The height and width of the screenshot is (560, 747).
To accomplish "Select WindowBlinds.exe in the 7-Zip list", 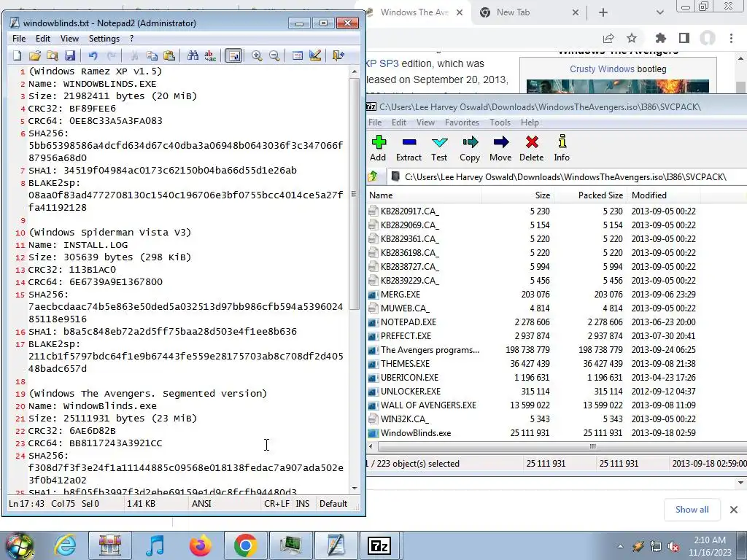I will (415, 433).
